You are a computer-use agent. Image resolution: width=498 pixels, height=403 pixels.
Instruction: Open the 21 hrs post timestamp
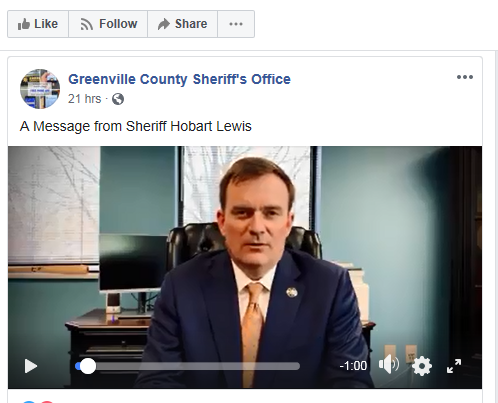[84, 99]
